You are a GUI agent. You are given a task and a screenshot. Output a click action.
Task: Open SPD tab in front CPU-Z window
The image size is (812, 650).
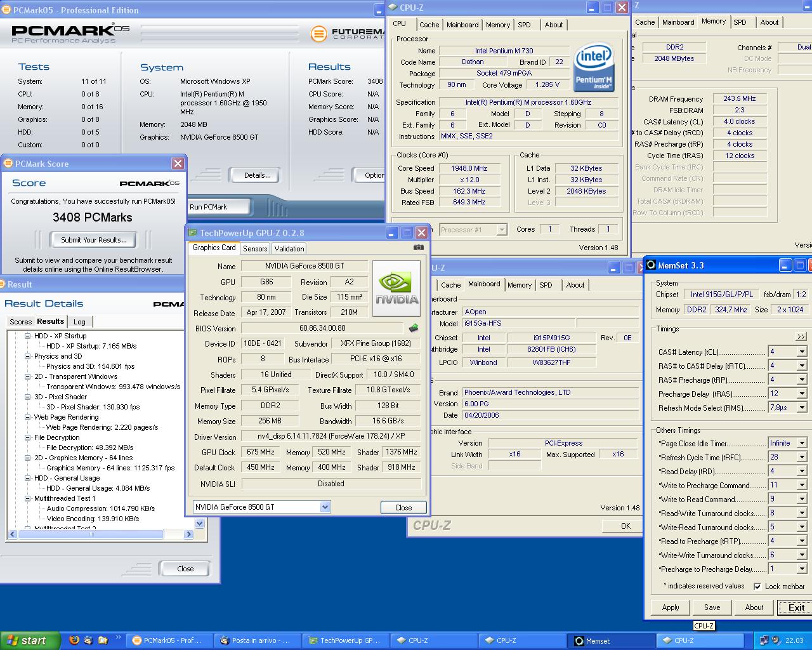[x=524, y=25]
